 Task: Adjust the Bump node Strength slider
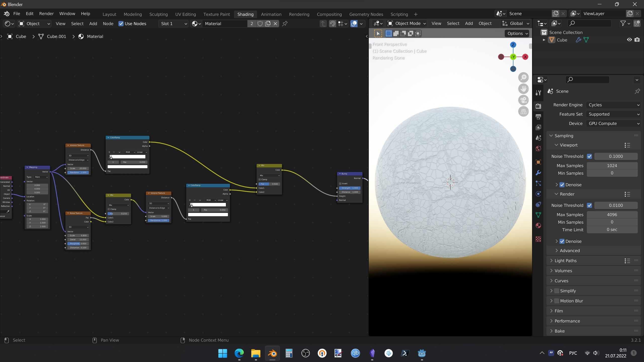point(350,188)
